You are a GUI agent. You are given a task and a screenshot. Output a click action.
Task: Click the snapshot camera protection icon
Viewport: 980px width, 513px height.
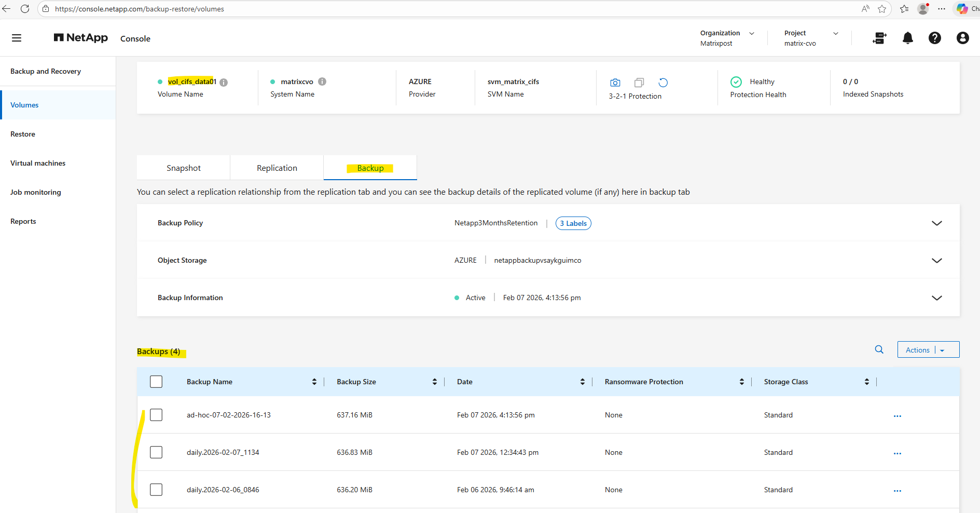pos(615,83)
